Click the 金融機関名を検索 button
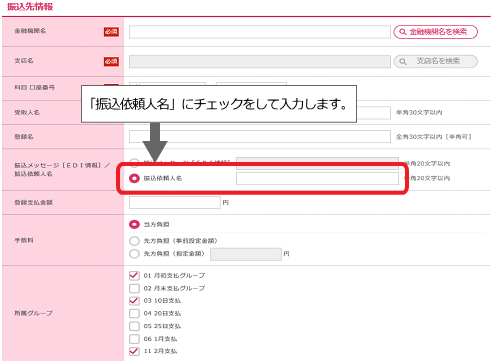492x361 pixels. [x=435, y=32]
